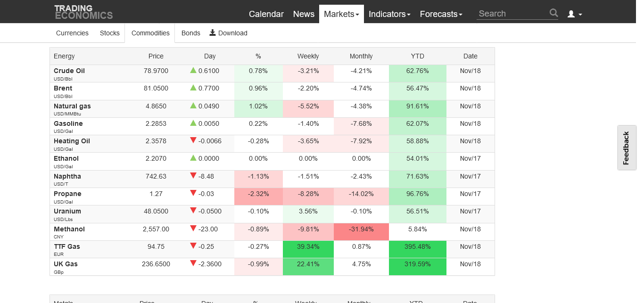Screen dimensions: 644x303
Task: Expand the Indicators dropdown menu
Action: (389, 14)
